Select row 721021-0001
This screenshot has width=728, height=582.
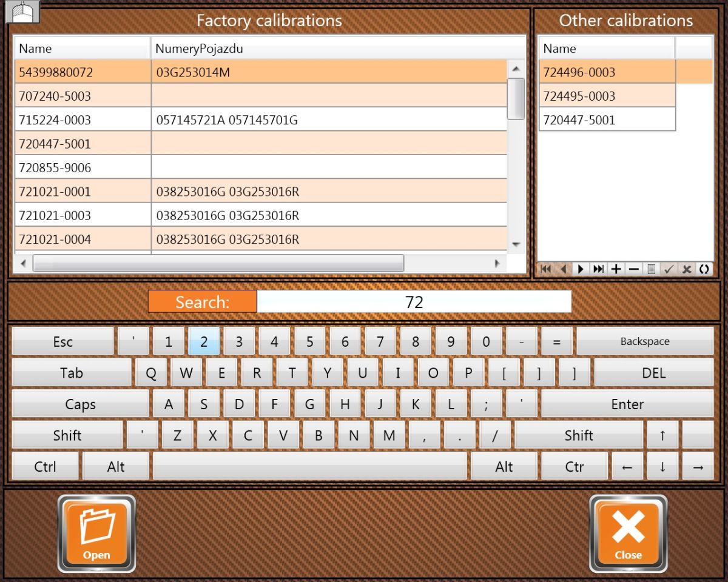point(261,192)
